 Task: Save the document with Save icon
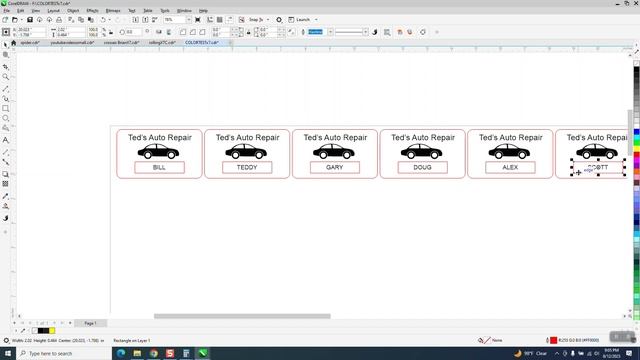30,20
